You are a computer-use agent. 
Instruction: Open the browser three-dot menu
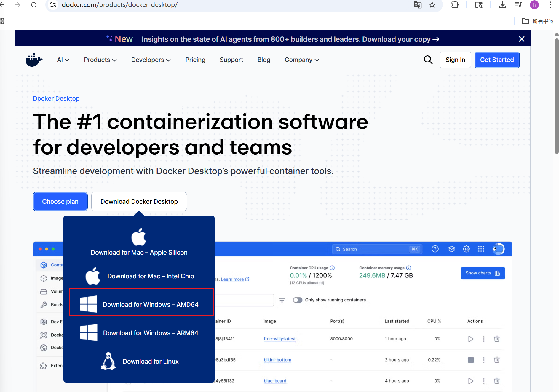point(550,5)
